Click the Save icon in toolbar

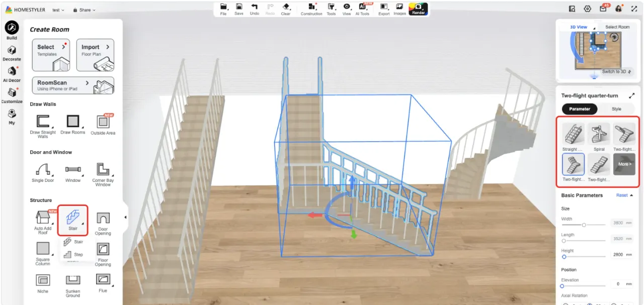pyautogui.click(x=239, y=9)
